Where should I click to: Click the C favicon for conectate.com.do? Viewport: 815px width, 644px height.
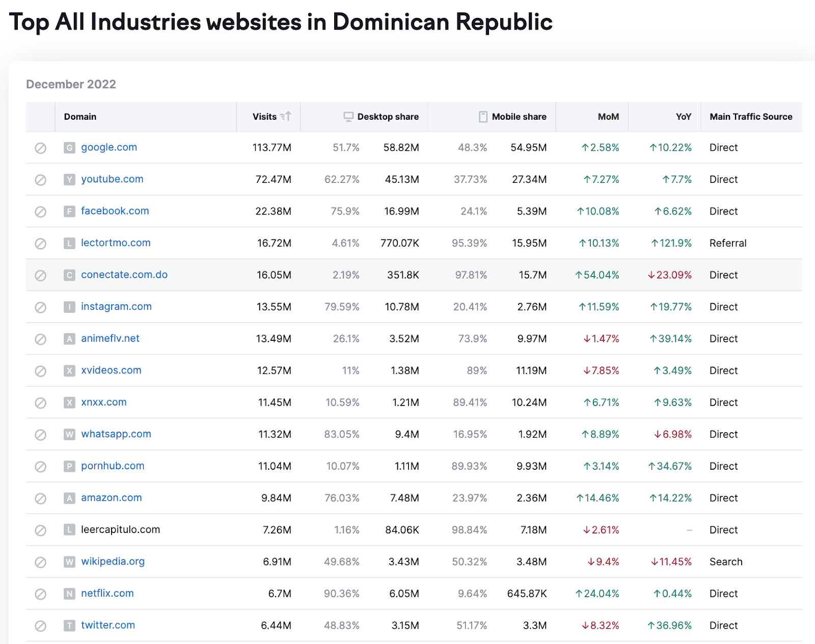[x=69, y=275]
